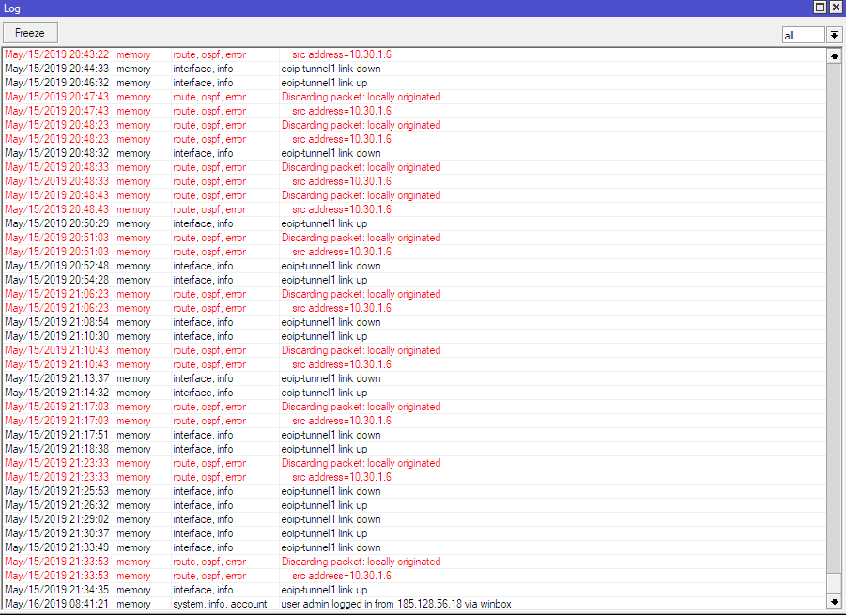Viewport: 846px width, 616px height.
Task: Select the 20:48:32 eoip-tunnel1 link down row
Action: click(414, 153)
